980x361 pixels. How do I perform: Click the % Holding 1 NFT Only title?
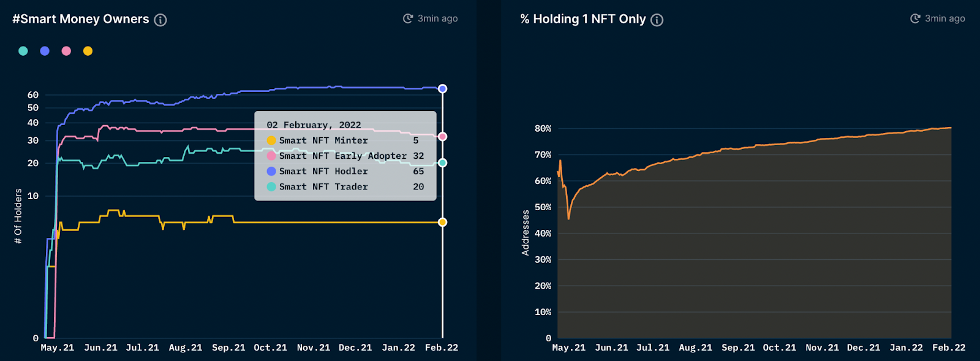click(583, 19)
